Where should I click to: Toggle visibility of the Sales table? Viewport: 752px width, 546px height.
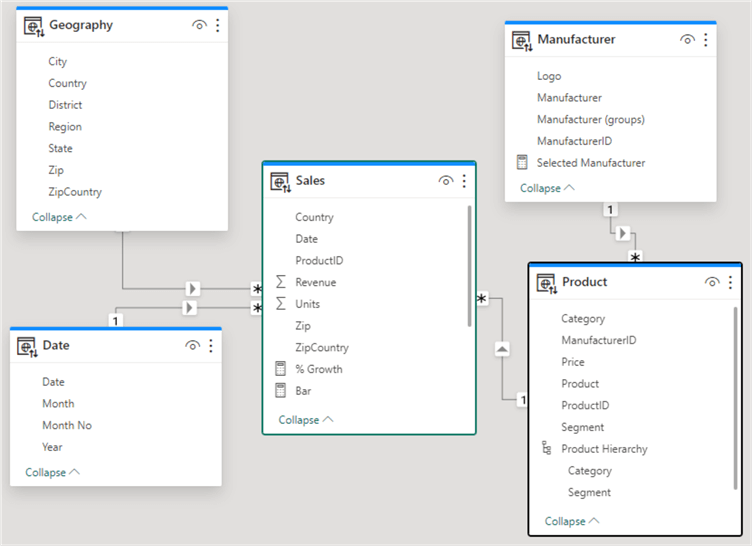click(x=445, y=181)
